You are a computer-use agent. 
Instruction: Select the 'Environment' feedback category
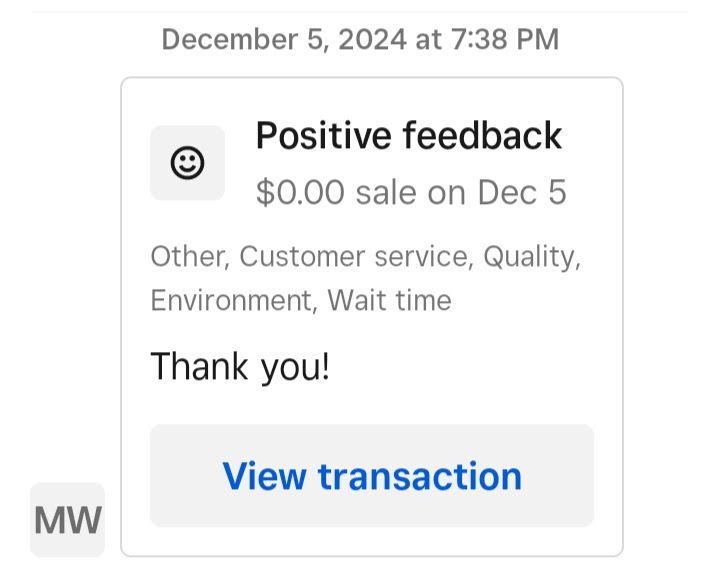click(234, 301)
